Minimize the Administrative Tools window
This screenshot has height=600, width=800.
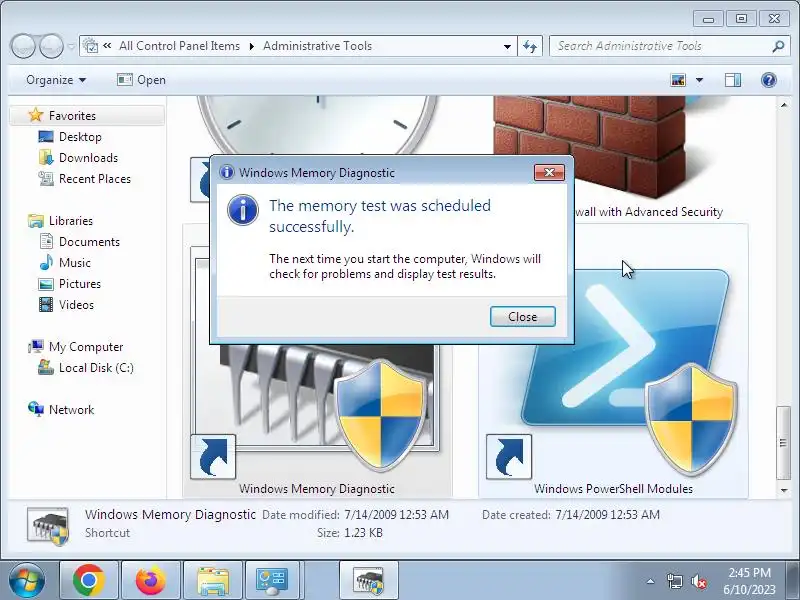point(708,19)
